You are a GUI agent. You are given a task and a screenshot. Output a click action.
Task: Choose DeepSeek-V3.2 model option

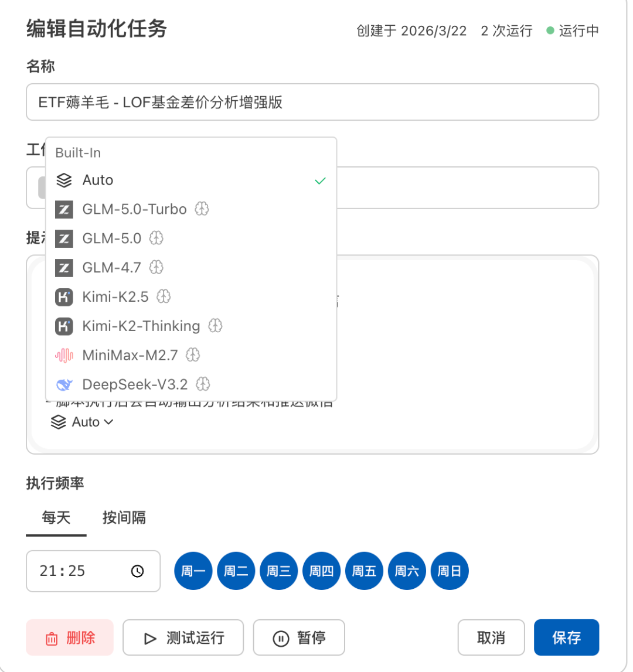(x=135, y=384)
